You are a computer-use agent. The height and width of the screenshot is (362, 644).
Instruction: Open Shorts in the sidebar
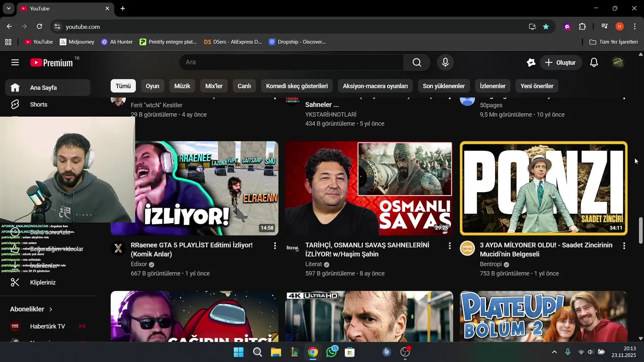(x=48, y=105)
